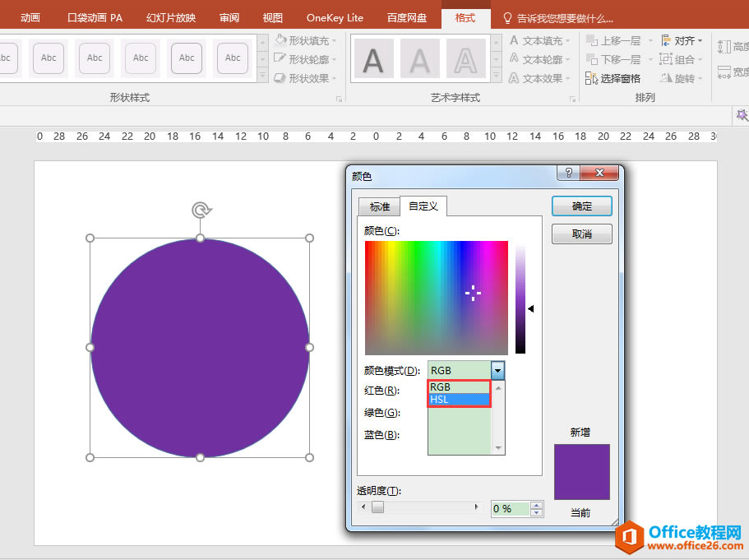Viewport: 749px width, 560px height.
Task: Choose the last Abc shape style preset
Action: tap(233, 58)
